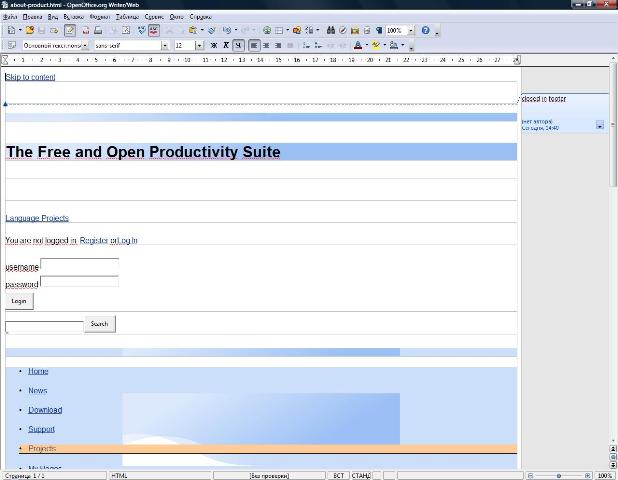Open the dropdown on the comment note
618x480 pixels.
(599, 125)
